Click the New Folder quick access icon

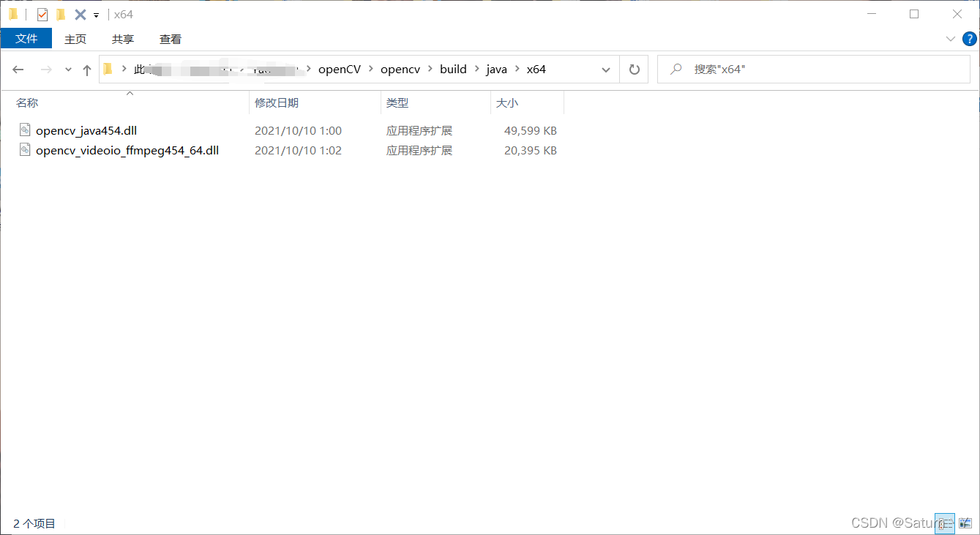click(x=61, y=15)
